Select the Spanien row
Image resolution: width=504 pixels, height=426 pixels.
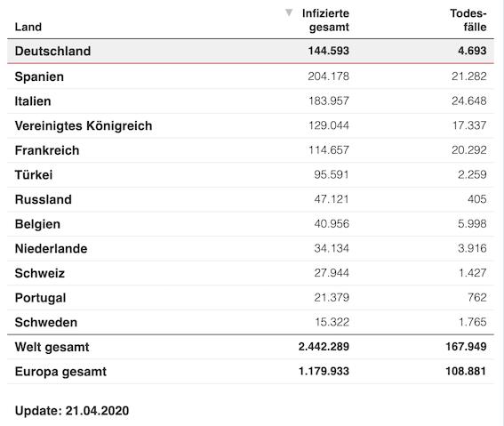251,76
